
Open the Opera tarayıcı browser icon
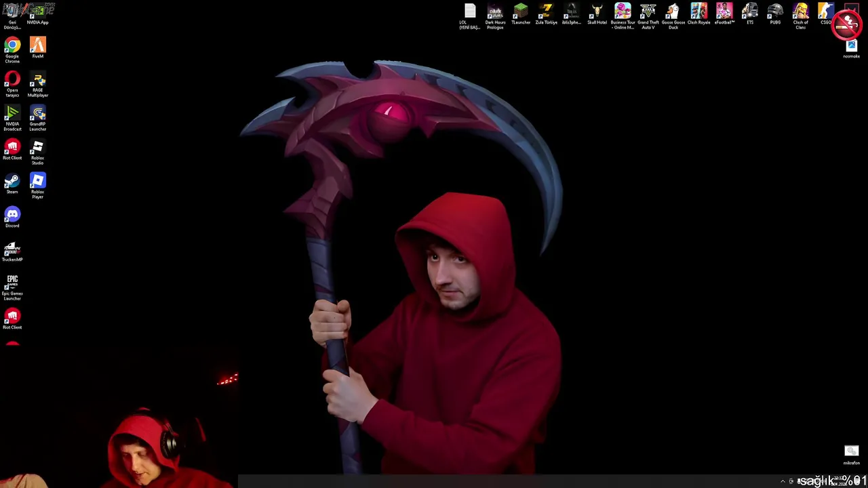click(x=12, y=84)
